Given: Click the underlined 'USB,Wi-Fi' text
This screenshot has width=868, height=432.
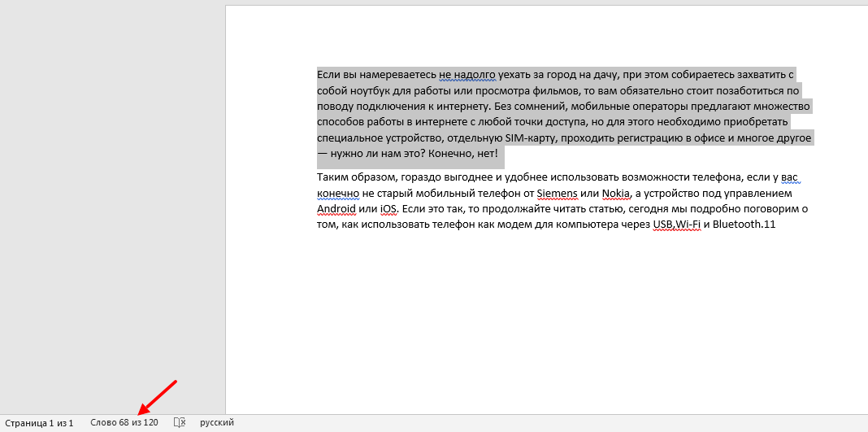Looking at the screenshot, I should point(675,224).
